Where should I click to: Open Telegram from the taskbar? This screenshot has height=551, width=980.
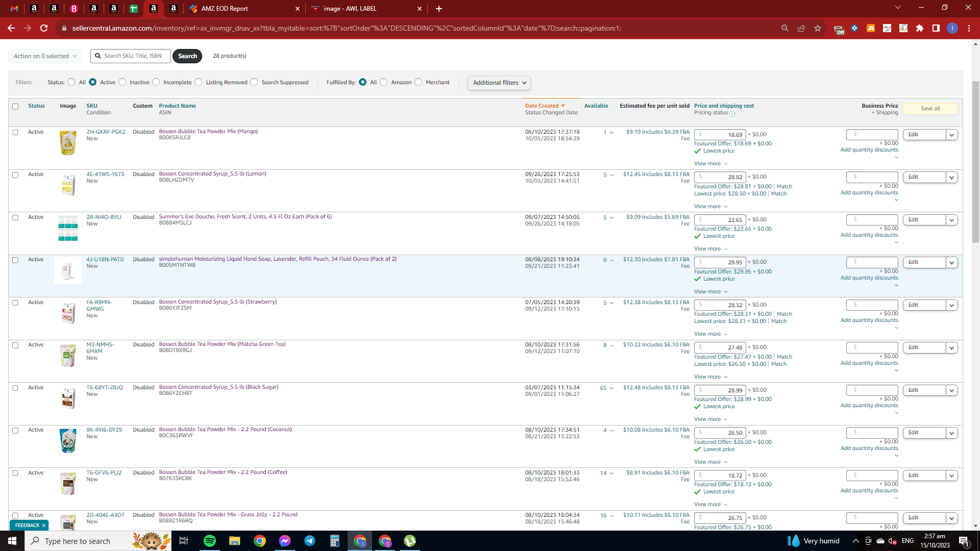coord(310,541)
